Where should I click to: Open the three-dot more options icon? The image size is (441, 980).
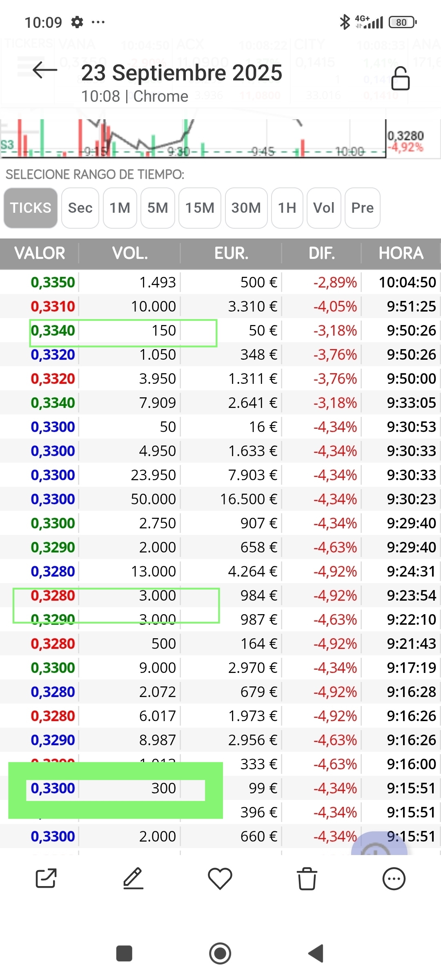tap(394, 878)
